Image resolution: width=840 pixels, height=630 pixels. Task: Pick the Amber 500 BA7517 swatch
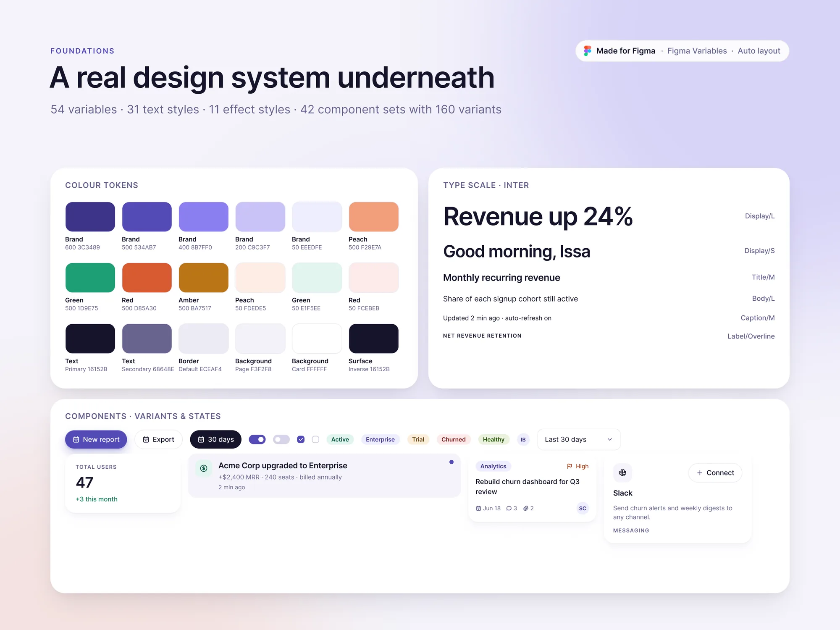[x=203, y=278]
